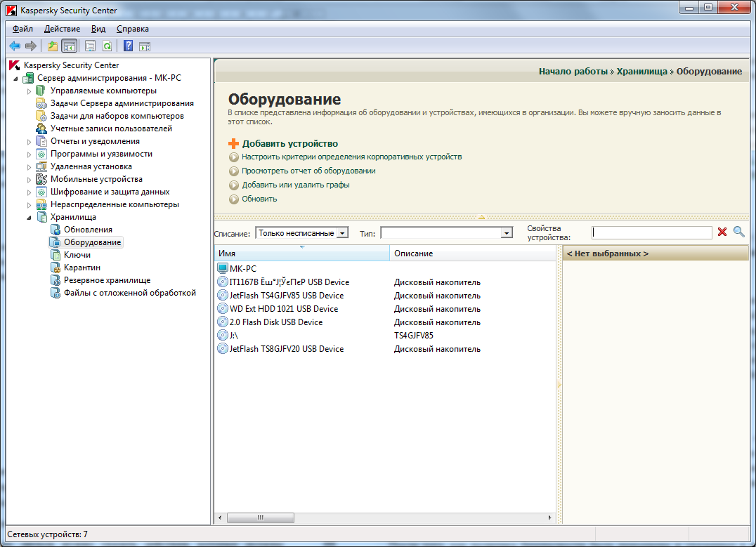Screen dimensions: 756x547
Task: Click the blue Back arrow in toolbar
Action: 14,46
